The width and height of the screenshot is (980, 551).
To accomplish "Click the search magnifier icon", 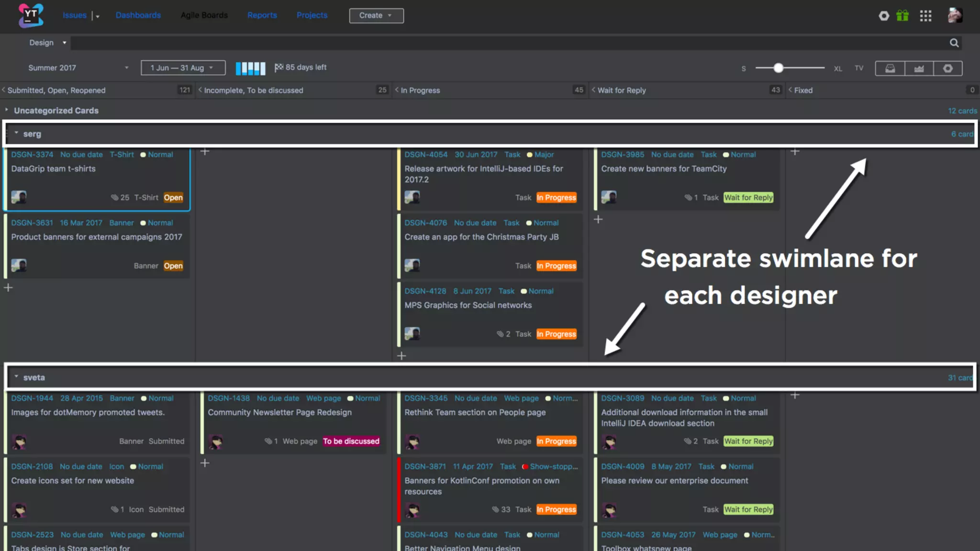I will coord(954,43).
